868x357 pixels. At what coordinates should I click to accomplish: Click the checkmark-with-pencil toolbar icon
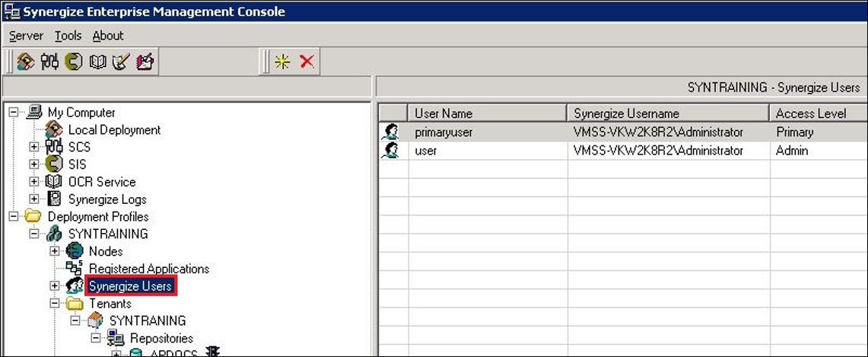[121, 62]
